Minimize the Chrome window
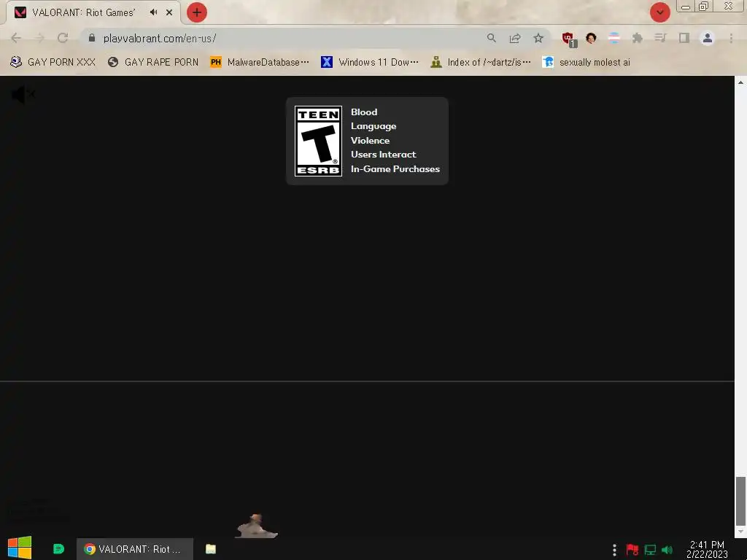 (686, 7)
